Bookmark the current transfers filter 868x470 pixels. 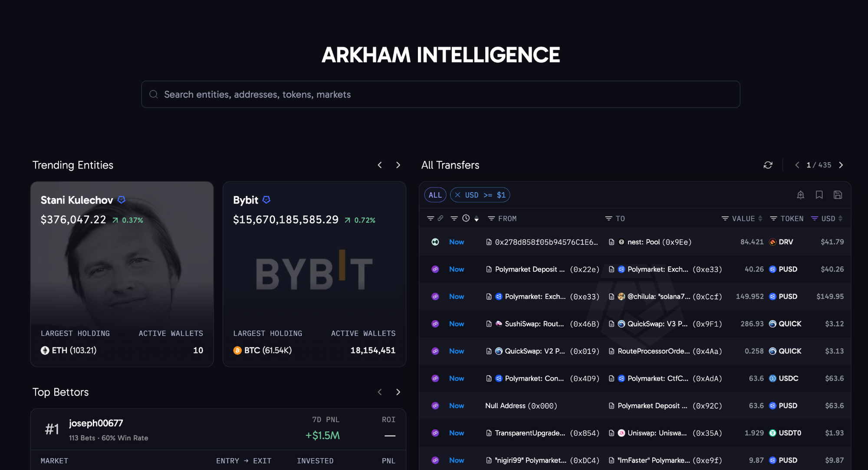tap(819, 195)
